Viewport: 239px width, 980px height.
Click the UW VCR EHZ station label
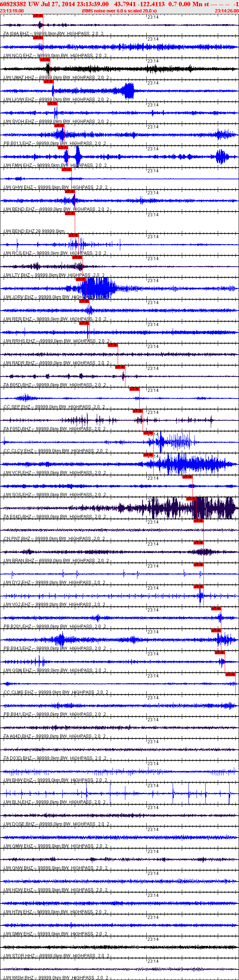coord(55,473)
